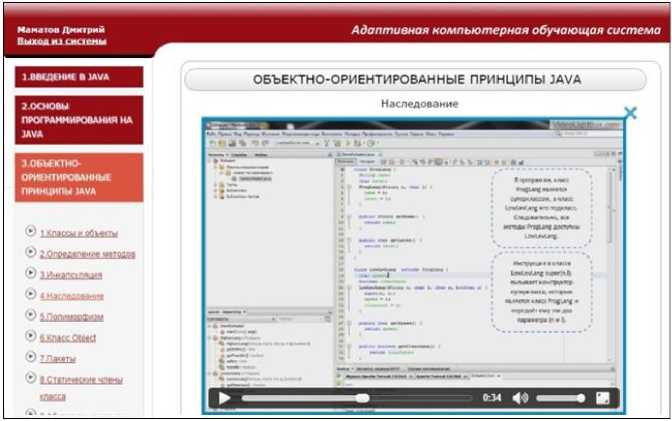
Task: Click the play icon beside Класс Object
Action: tap(30, 336)
